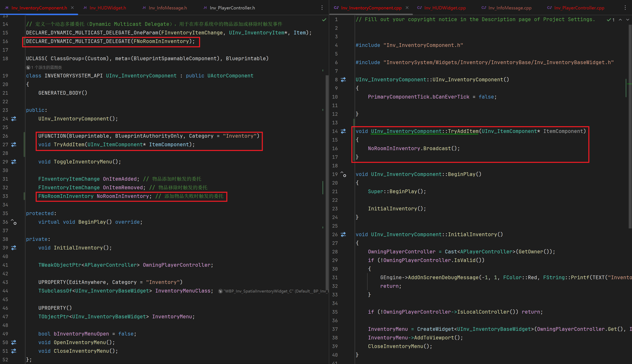Jump to next highlighted problem with down chevron

[627, 20]
